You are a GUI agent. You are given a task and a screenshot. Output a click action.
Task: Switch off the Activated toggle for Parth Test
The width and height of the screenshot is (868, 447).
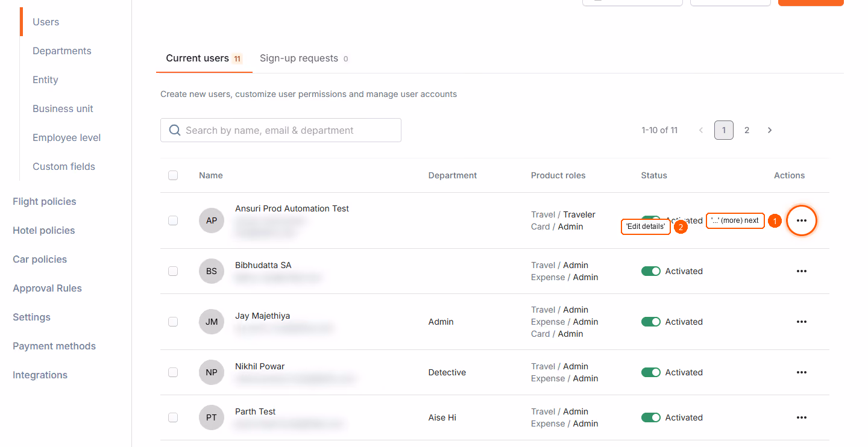click(651, 417)
